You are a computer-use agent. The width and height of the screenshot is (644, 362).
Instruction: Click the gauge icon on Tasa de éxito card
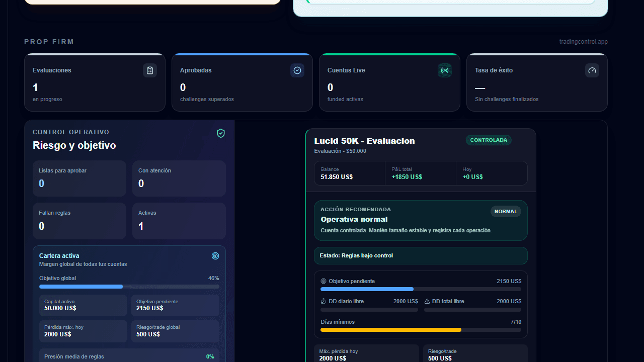(x=592, y=70)
